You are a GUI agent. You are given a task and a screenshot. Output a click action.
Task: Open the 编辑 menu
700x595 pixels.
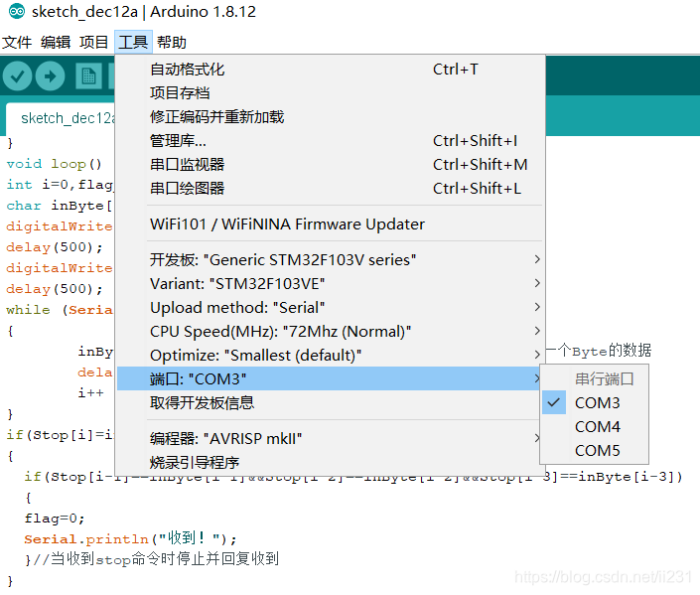click(x=56, y=43)
